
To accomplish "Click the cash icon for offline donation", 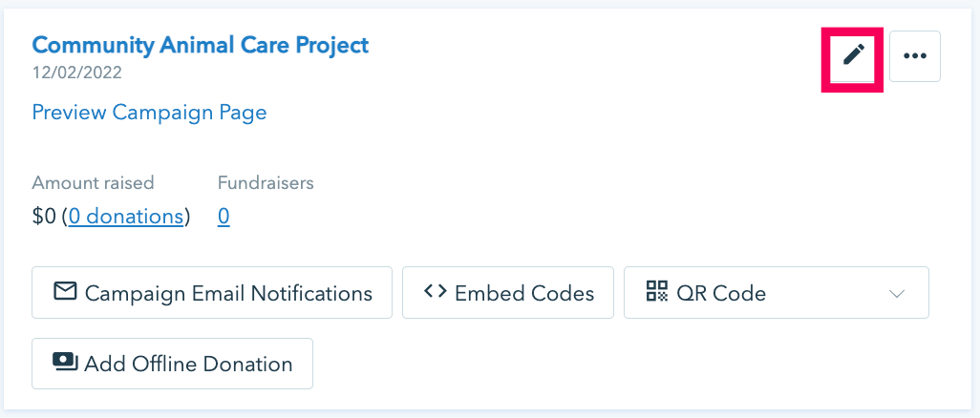I will (65, 363).
